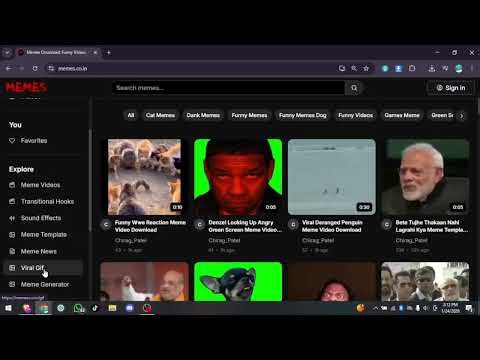This screenshot has height=360, width=480.
Task: Open Meme Template section
Action: coord(43,235)
